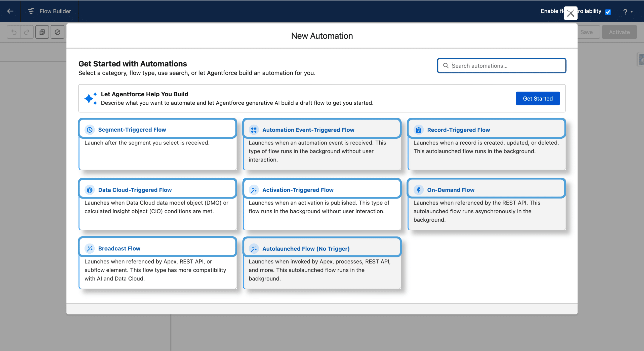
Task: Click the Record-Triggered Flow clipboard icon
Action: pyautogui.click(x=419, y=130)
